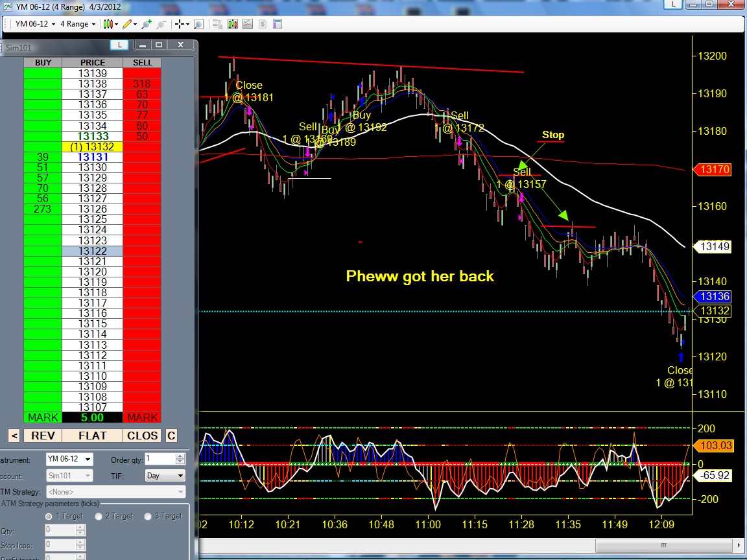This screenshot has width=747, height=560.
Task: Click sell cell showing 318 at 13138
Action: 142,84
